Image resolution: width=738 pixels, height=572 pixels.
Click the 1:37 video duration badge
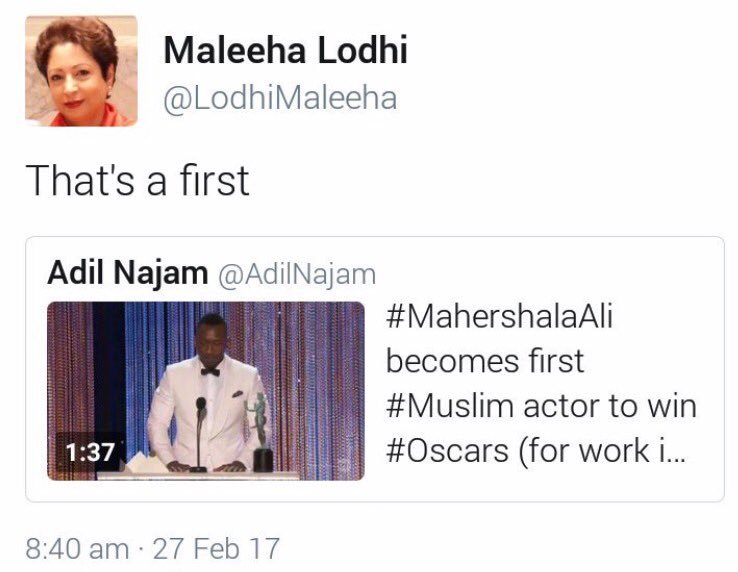click(x=91, y=452)
